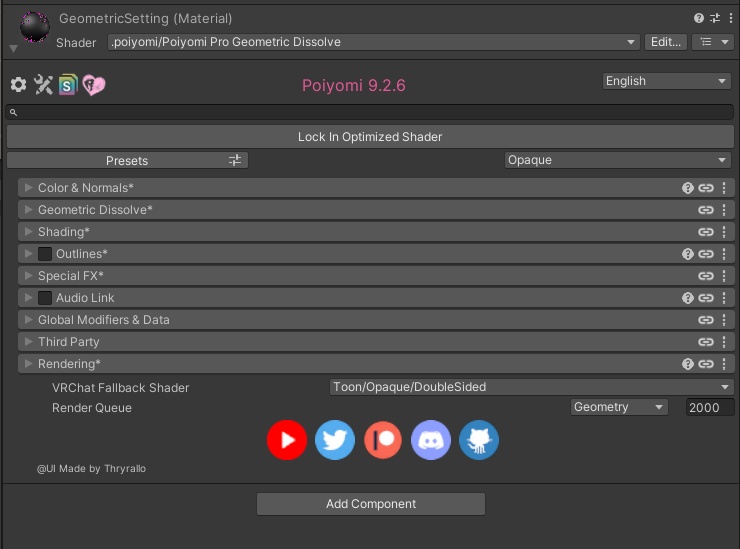The width and height of the screenshot is (740, 549).
Task: Click link icon on Rendering row
Action: (706, 364)
